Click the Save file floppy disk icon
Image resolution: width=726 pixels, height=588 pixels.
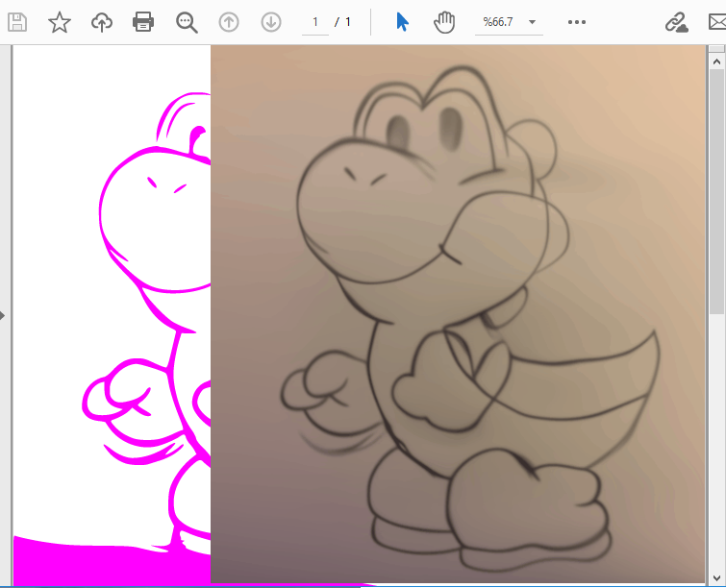(17, 22)
